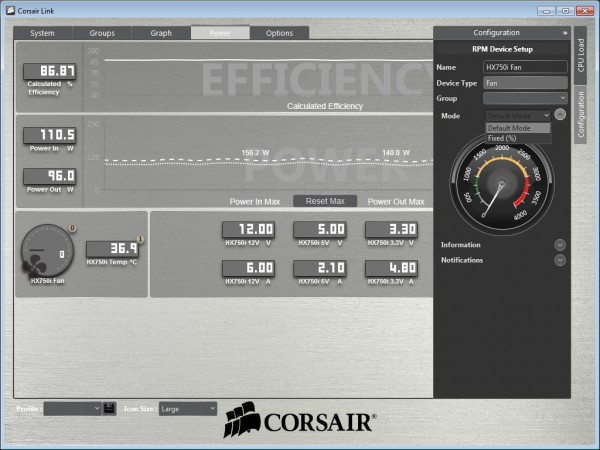This screenshot has height=450, width=600.
Task: Choose Fixed (%) from mode list
Action: click(518, 138)
